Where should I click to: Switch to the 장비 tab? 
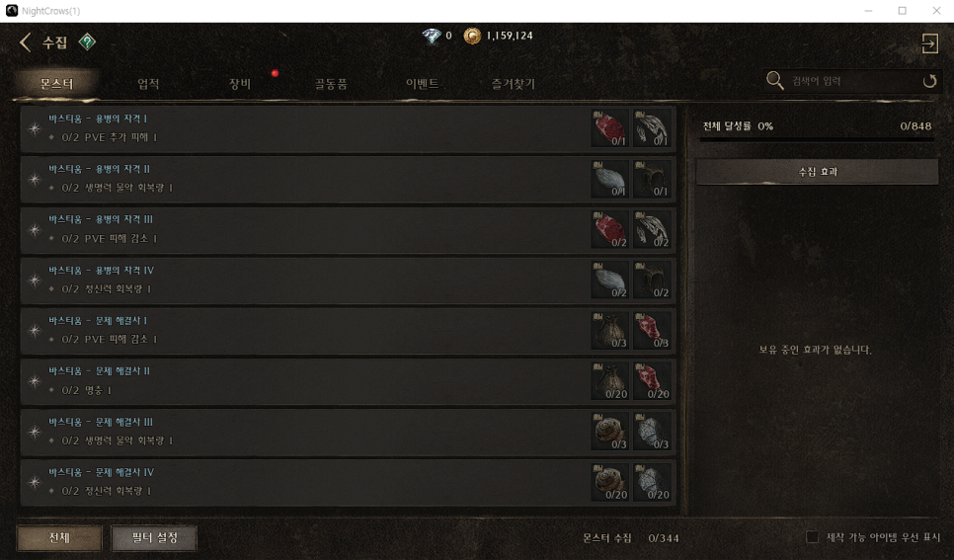pyautogui.click(x=240, y=84)
